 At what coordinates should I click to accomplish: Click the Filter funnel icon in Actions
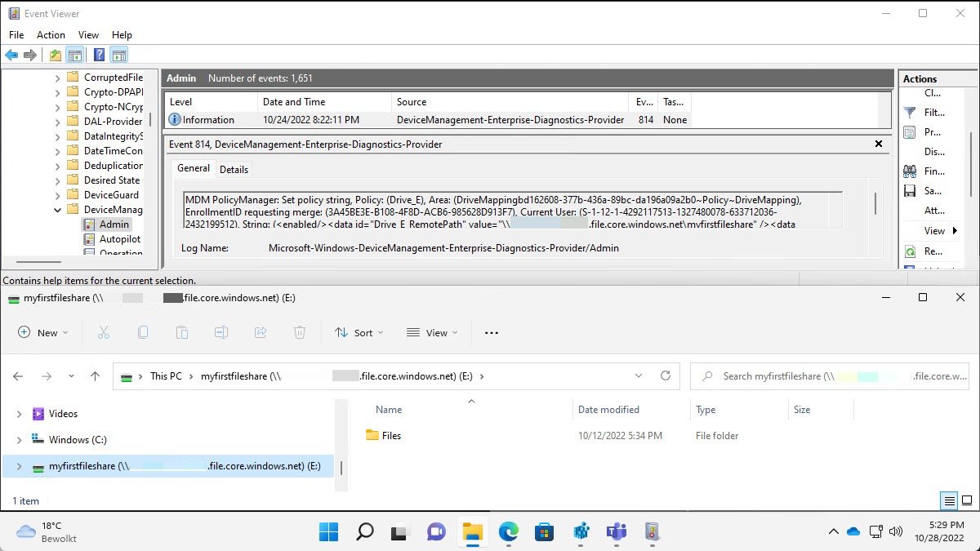pyautogui.click(x=910, y=113)
